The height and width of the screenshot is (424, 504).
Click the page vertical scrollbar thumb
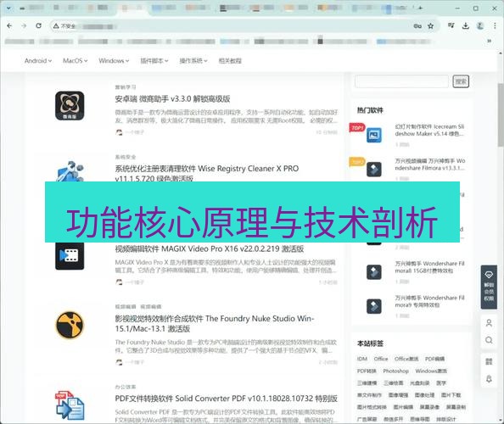(x=501, y=114)
